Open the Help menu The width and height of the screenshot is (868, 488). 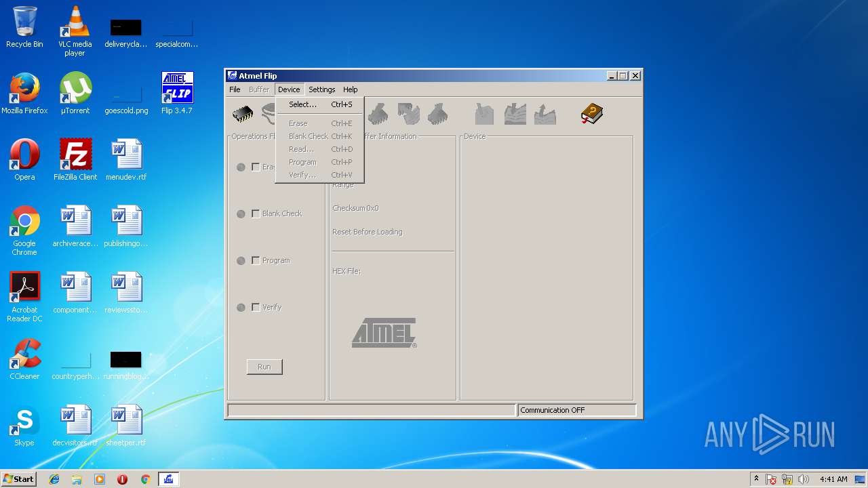(x=350, y=89)
